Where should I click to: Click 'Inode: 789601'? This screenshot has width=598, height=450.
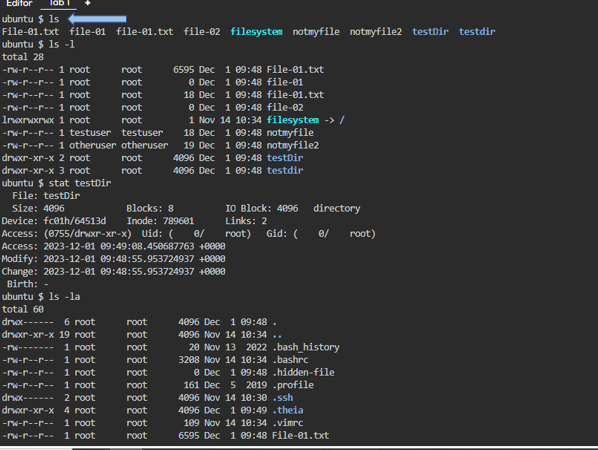(160, 221)
